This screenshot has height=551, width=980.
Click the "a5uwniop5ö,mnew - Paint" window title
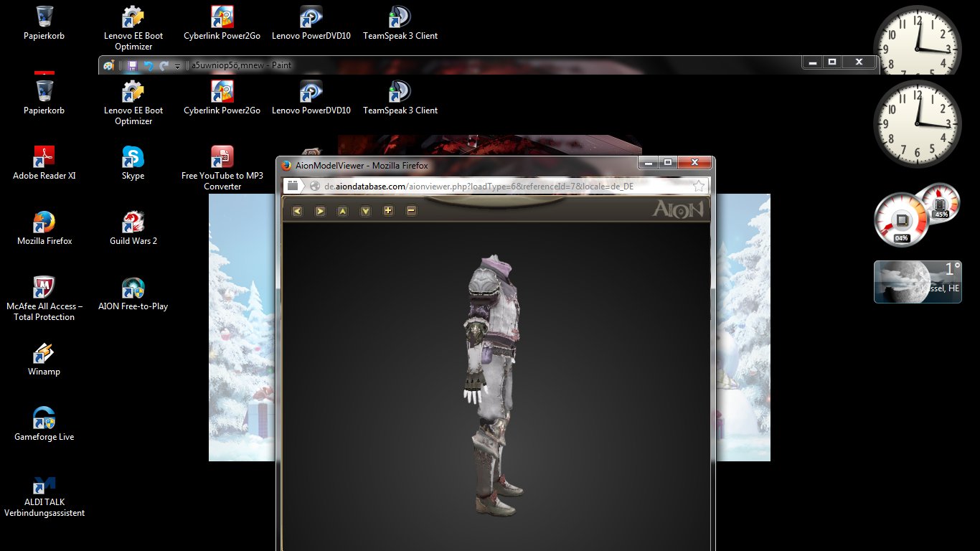point(241,65)
